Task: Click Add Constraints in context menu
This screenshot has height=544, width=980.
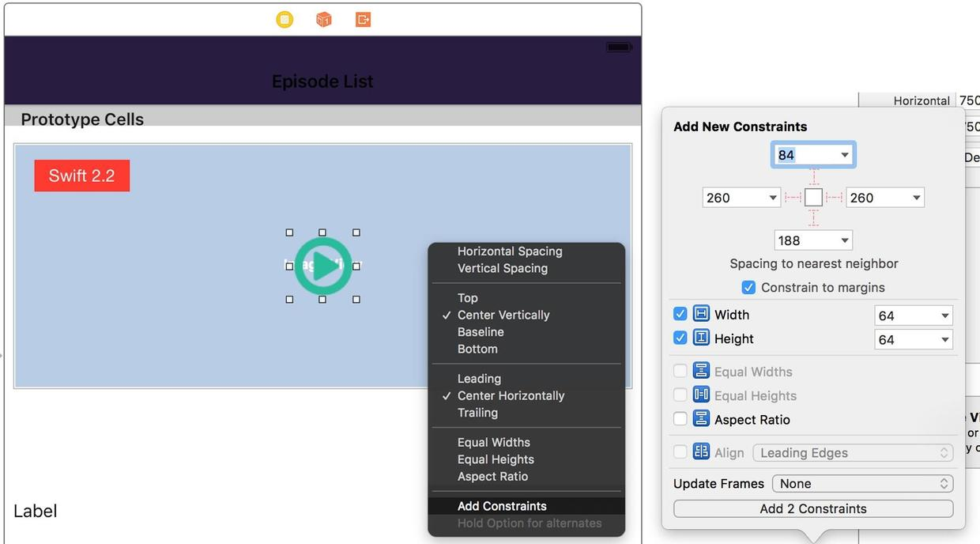Action: click(526, 506)
